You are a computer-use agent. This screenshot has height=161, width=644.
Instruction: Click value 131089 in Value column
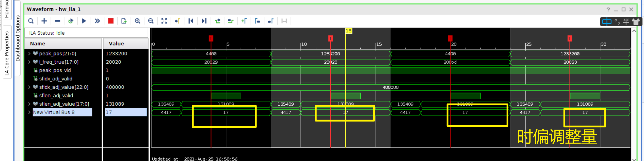pos(115,104)
